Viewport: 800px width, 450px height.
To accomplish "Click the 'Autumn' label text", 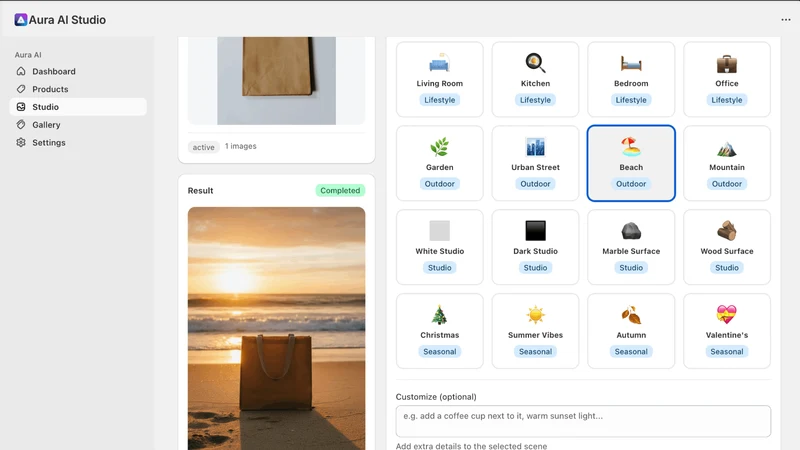I will (631, 335).
